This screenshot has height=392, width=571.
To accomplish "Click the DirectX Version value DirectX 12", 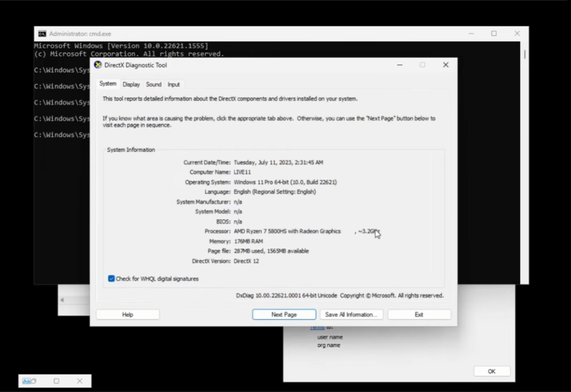I will click(x=246, y=261).
